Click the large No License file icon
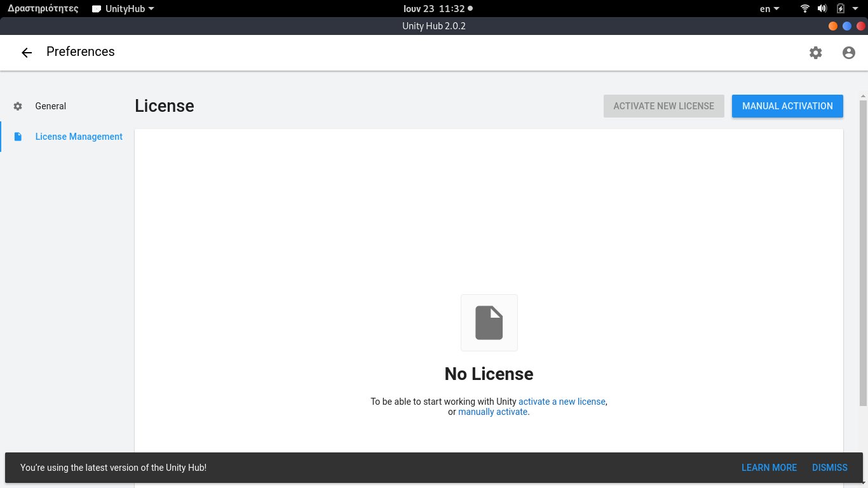 click(489, 323)
